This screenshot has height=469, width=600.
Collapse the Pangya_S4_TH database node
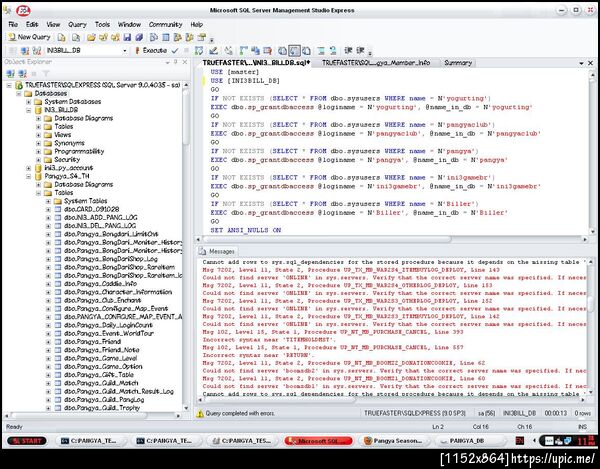29,176
